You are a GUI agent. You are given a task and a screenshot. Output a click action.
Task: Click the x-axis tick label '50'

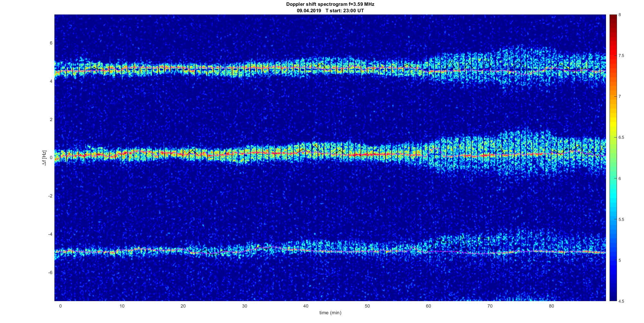[x=367, y=306]
